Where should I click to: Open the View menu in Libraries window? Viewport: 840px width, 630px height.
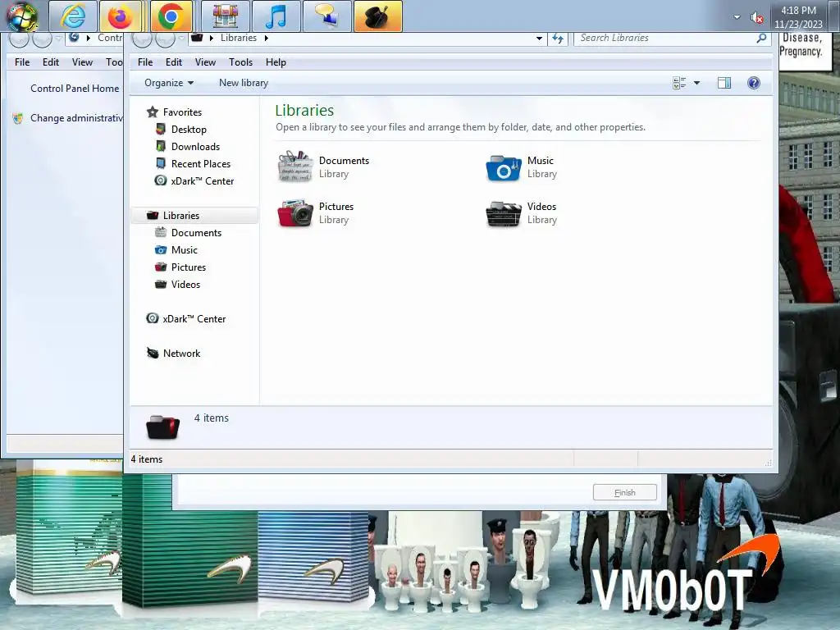click(205, 62)
